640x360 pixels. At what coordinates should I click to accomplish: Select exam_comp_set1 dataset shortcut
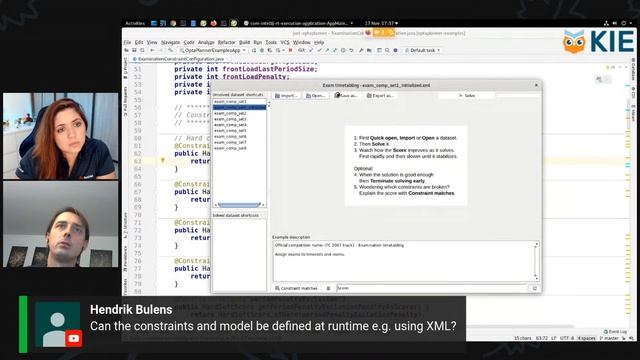(230, 101)
